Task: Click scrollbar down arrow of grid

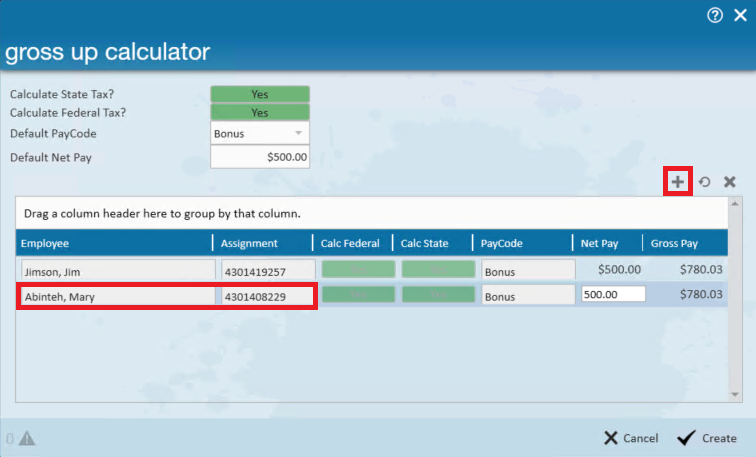Action: [x=735, y=395]
